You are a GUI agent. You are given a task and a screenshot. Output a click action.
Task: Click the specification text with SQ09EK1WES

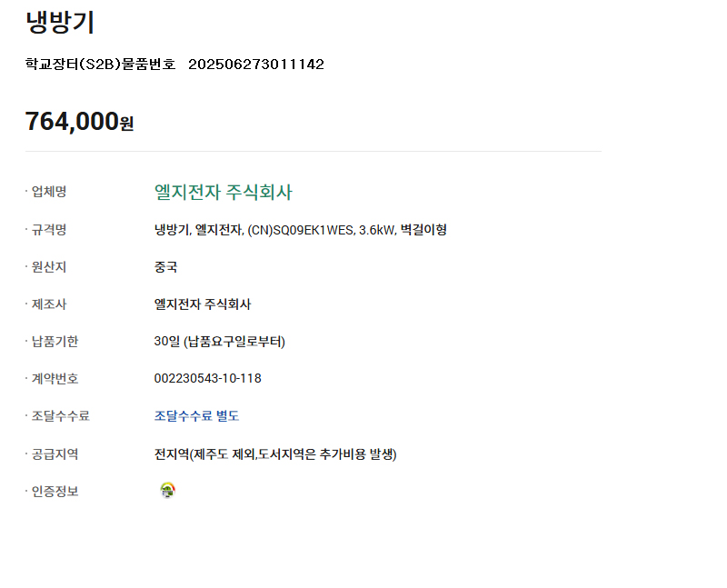click(x=300, y=230)
